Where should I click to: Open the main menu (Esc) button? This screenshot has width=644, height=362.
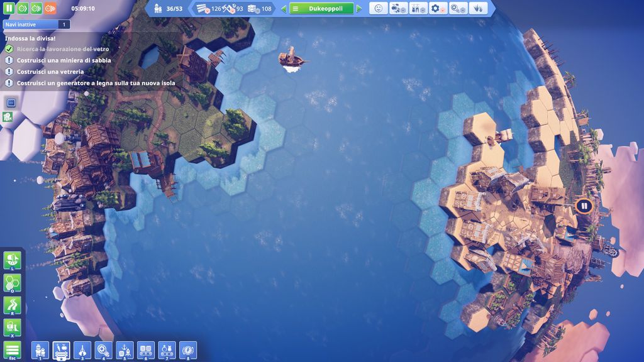pos(13,350)
